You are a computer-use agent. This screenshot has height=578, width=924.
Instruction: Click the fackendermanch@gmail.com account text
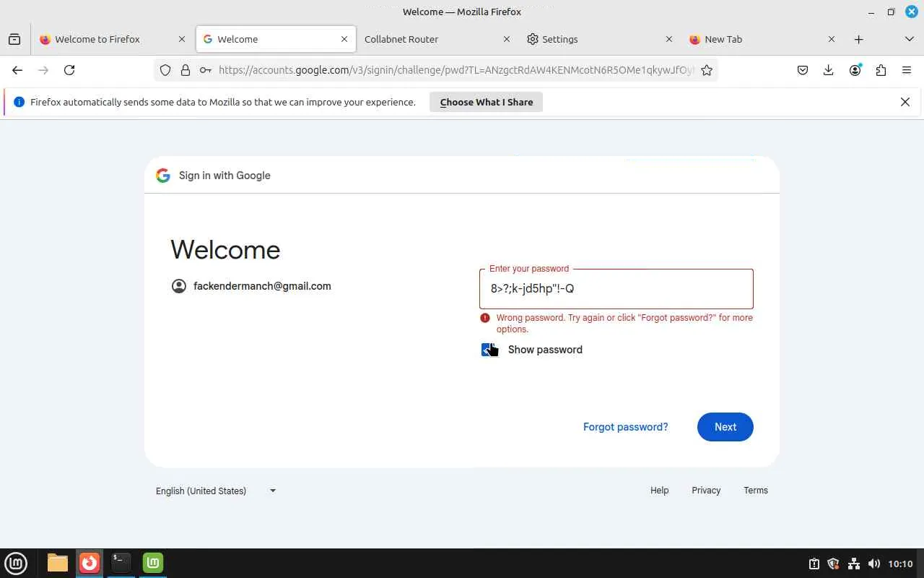[x=262, y=286]
